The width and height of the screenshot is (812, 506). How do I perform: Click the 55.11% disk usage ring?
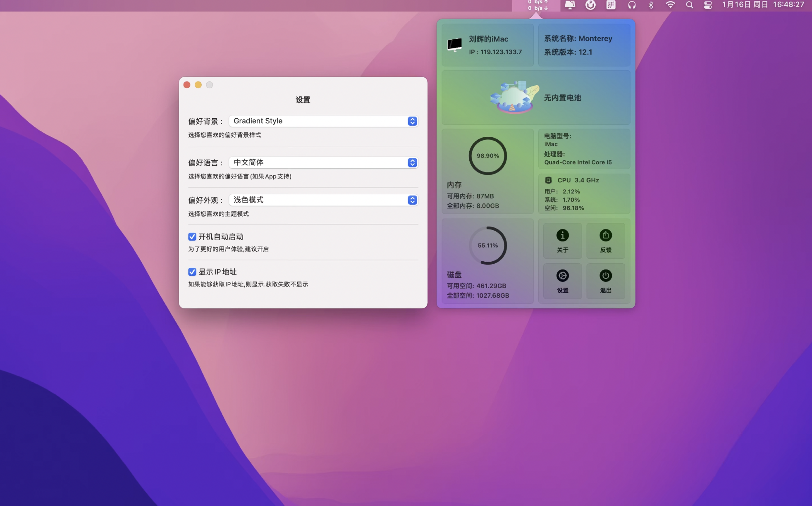tap(487, 246)
